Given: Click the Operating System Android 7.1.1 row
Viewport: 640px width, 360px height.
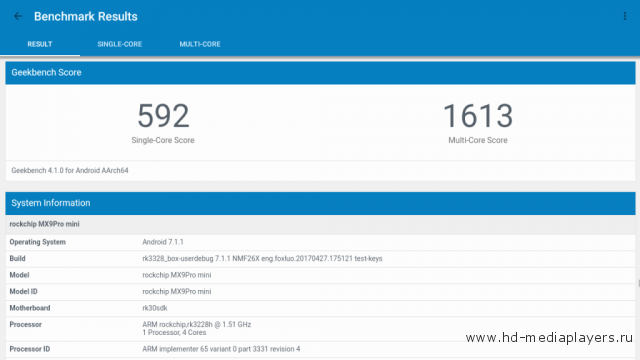Looking at the screenshot, I should (x=320, y=242).
